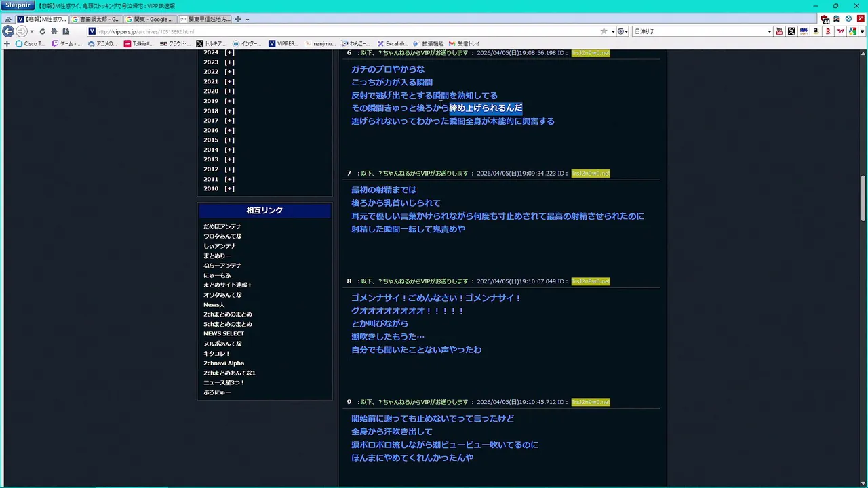
Task: Open the search box history dropdown
Action: 769,31
